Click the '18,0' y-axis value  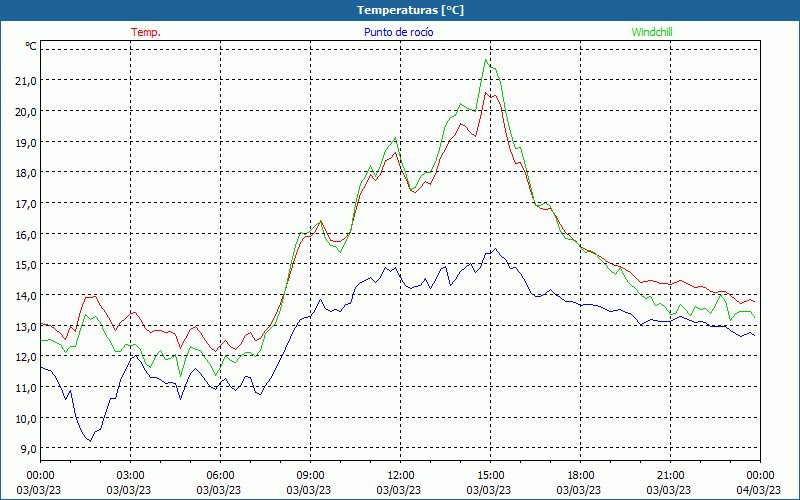[x=26, y=172]
